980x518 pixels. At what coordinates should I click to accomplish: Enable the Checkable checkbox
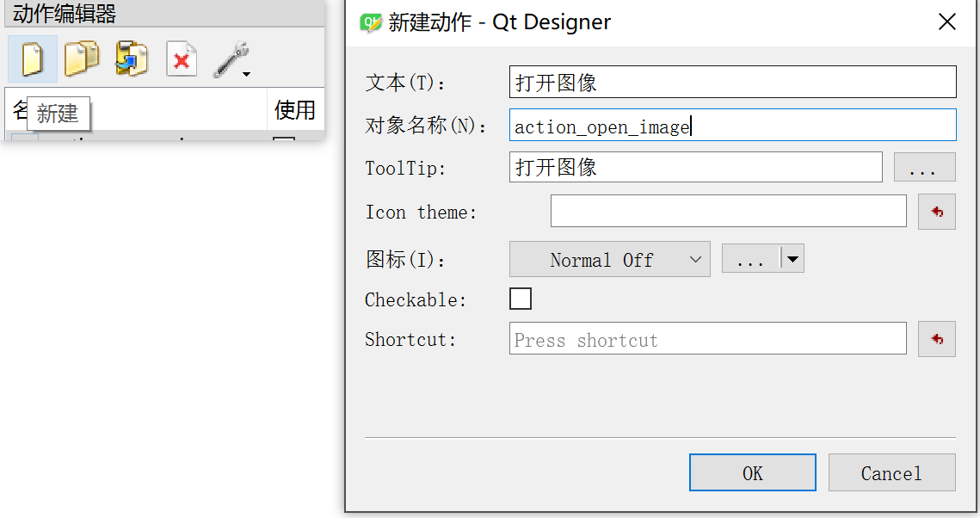click(x=521, y=299)
